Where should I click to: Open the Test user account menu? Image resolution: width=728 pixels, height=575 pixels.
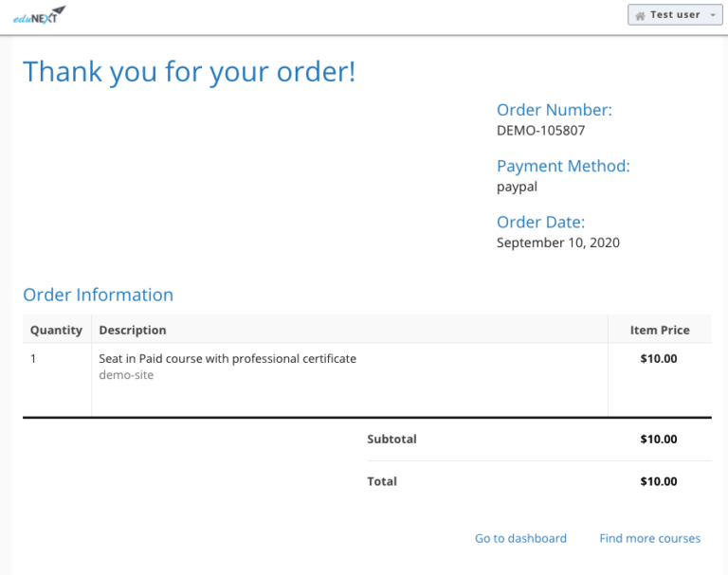point(674,15)
